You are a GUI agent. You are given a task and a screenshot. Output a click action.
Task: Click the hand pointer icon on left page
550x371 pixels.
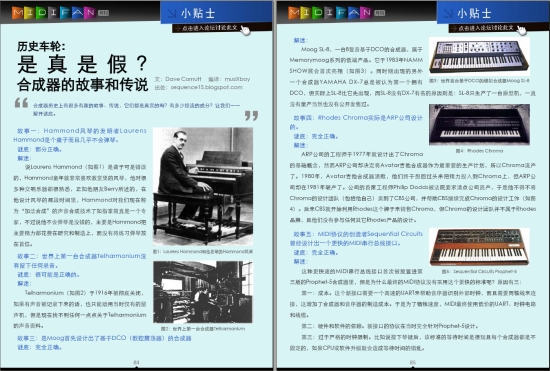(245, 30)
